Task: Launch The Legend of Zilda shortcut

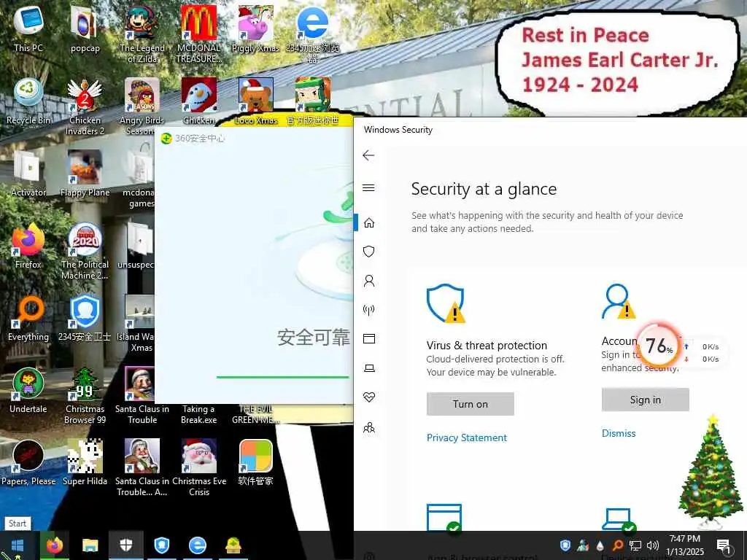Action: [142, 34]
